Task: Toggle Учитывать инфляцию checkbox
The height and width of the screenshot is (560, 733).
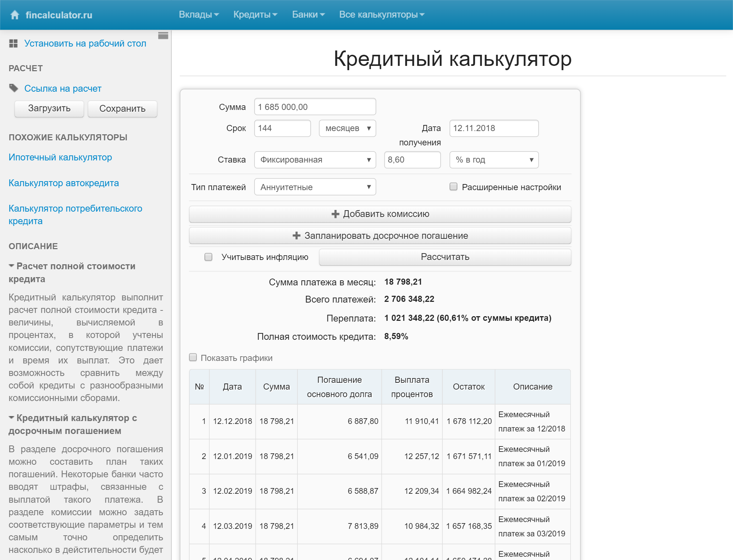Action: (208, 257)
